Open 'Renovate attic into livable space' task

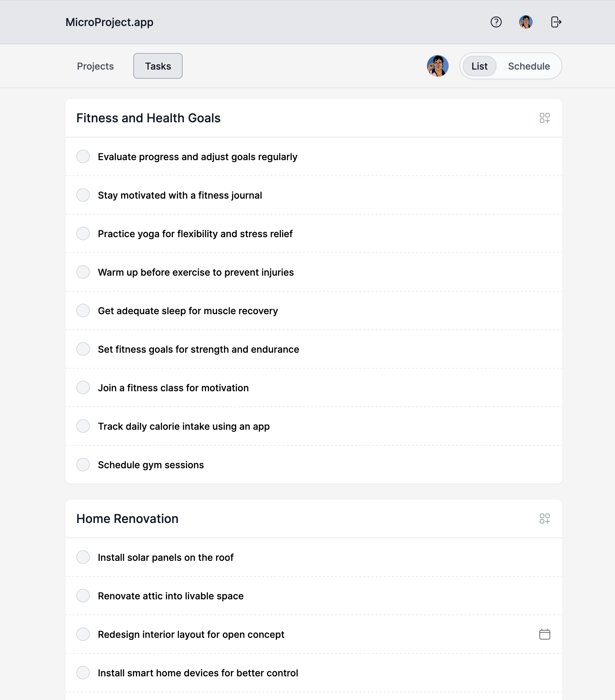coord(170,596)
